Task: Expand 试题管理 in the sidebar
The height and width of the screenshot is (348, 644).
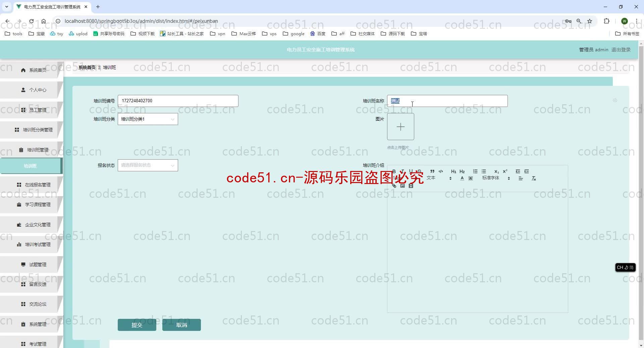Action: 31,265
